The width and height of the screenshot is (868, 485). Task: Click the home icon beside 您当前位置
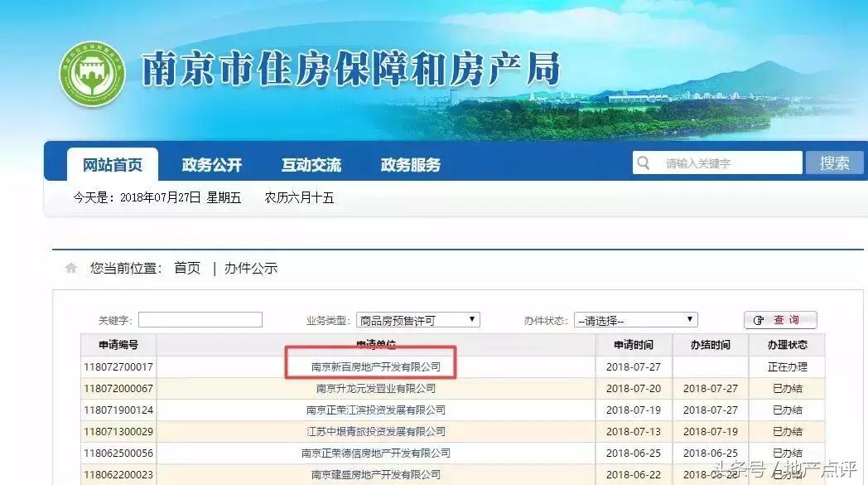coord(73,268)
